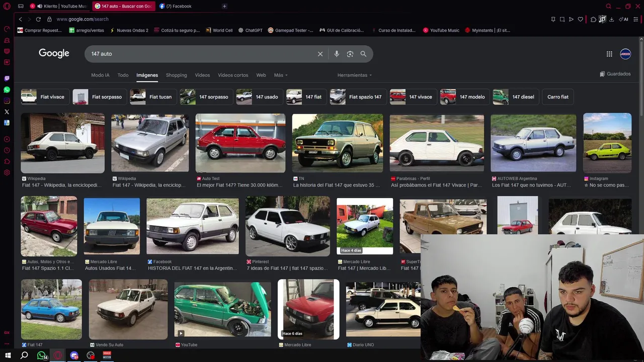Open WhatsApp from Windows taskbar
Screen dimensions: 644x362
(x=42, y=355)
